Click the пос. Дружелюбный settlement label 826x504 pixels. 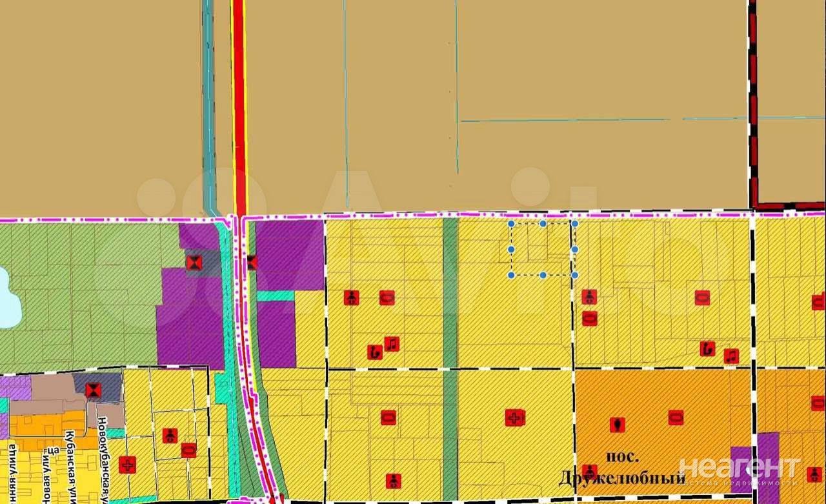621,468
